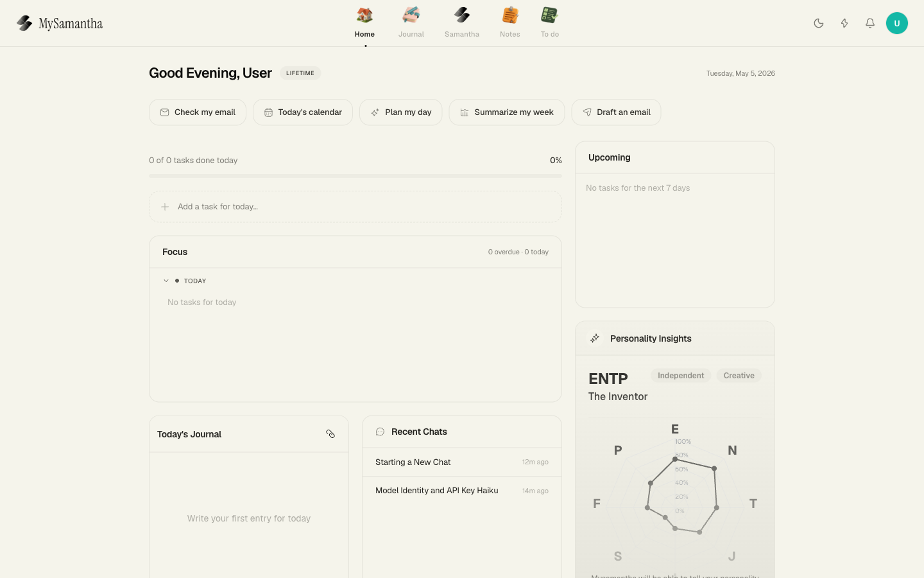The height and width of the screenshot is (578, 924).
Task: Open the Notes clipboard icon
Action: [510, 15]
